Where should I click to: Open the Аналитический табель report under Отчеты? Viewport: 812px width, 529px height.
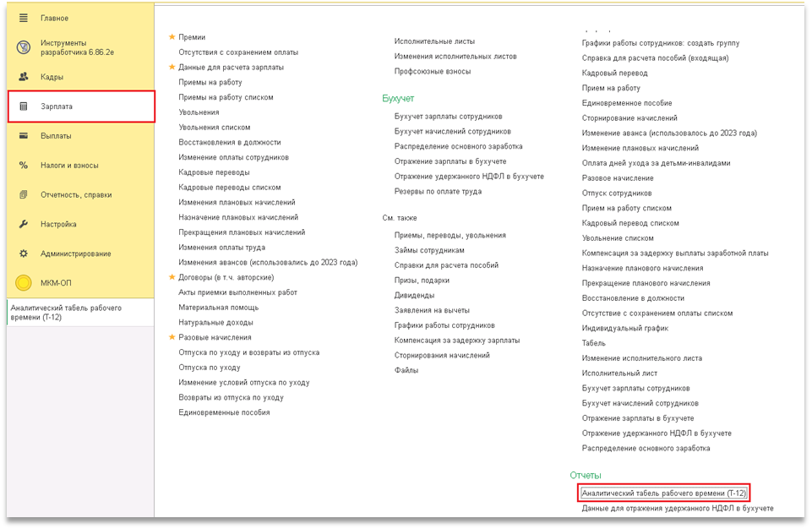[x=664, y=493]
